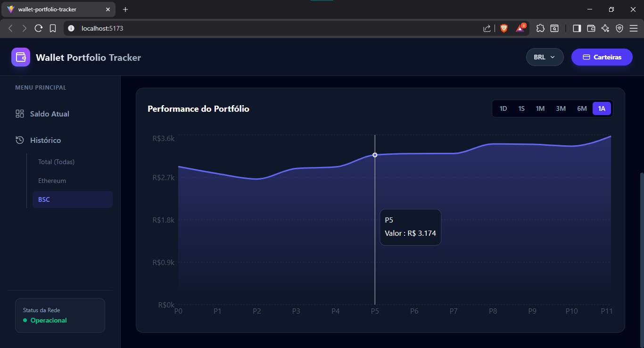644x348 pixels.
Task: Click the bookmark icon in the address bar
Action: pos(53,28)
